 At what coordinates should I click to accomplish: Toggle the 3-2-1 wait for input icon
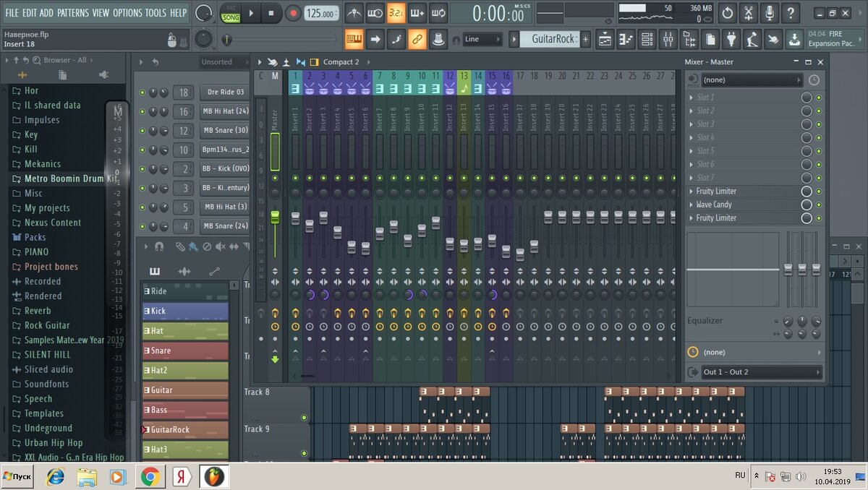click(x=396, y=12)
